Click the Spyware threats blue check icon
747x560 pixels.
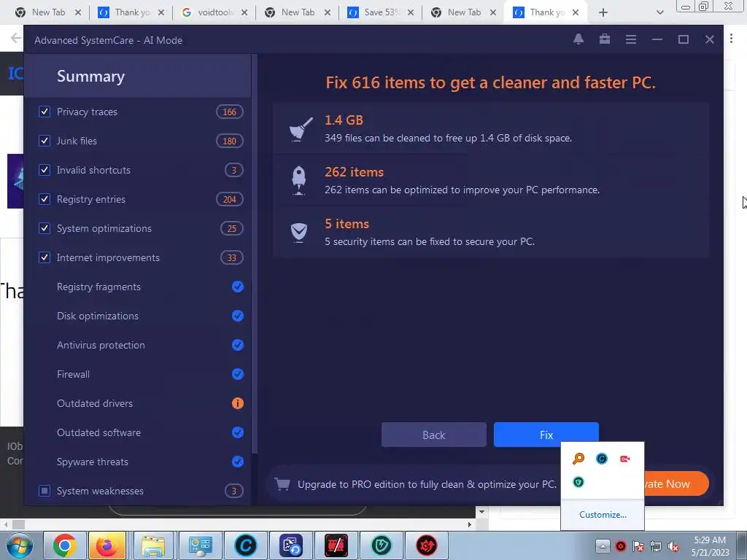tap(237, 462)
